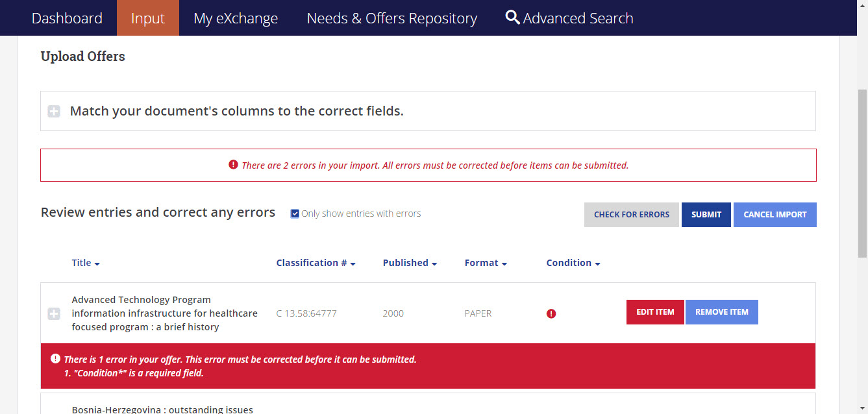Click the Submit button
868x414 pixels.
coord(706,215)
